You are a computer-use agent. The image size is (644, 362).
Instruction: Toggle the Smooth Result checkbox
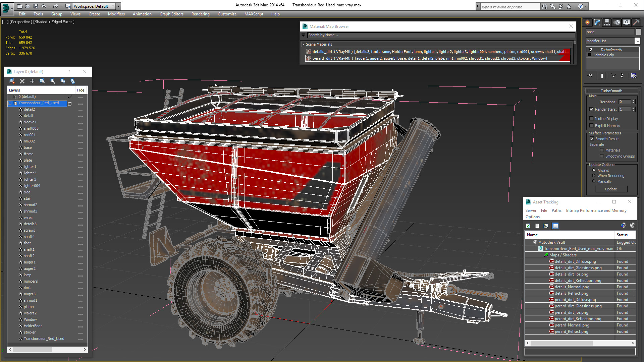tap(592, 138)
